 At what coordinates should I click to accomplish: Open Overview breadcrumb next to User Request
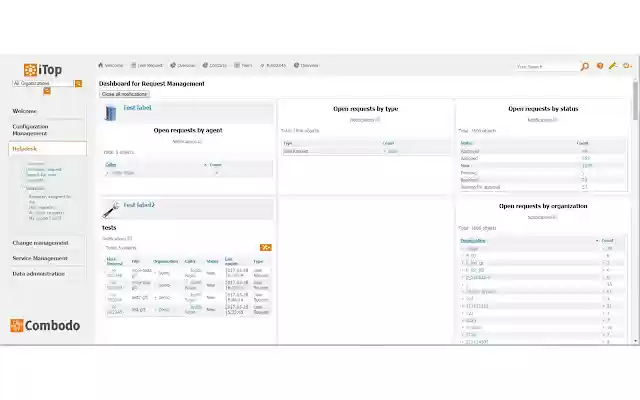coord(186,65)
